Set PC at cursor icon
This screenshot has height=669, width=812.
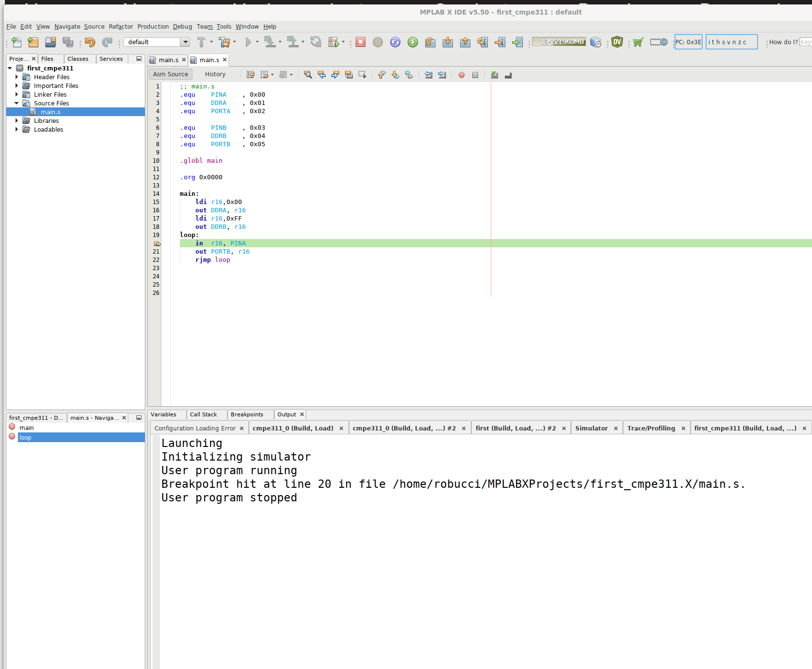[500, 42]
